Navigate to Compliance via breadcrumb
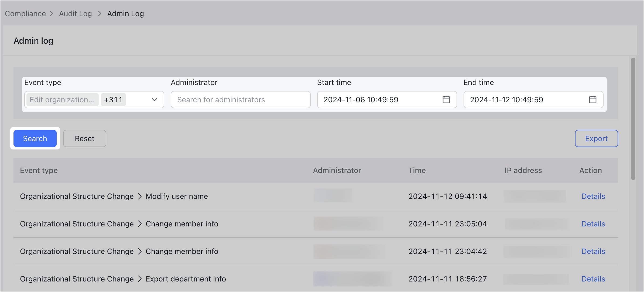The height and width of the screenshot is (292, 644). point(25,13)
